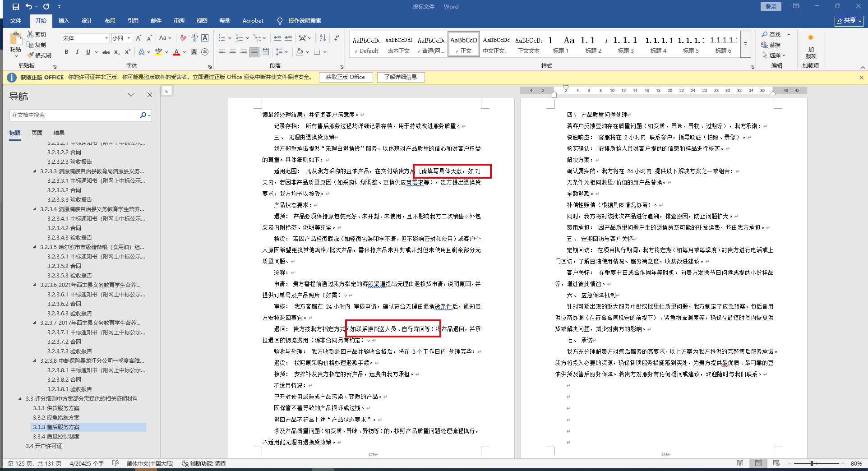This screenshot has height=471, width=868.
Task: Open the Find (查找) tool
Action: (x=771, y=34)
